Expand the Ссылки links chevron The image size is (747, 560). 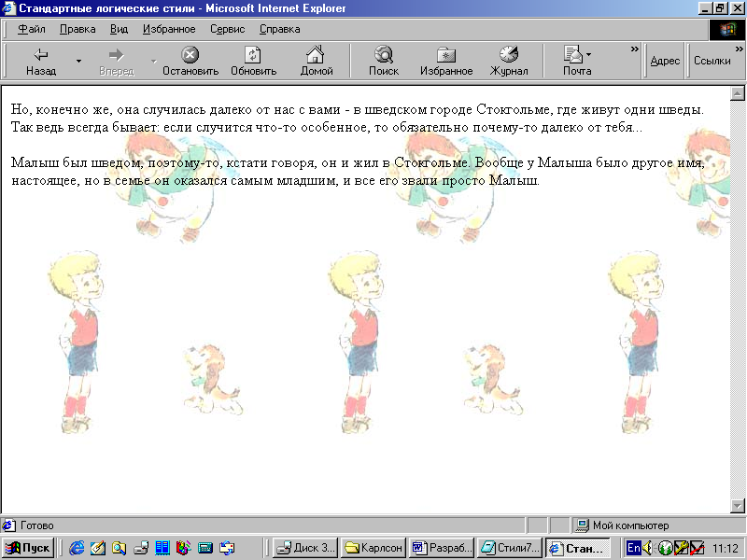[739, 49]
